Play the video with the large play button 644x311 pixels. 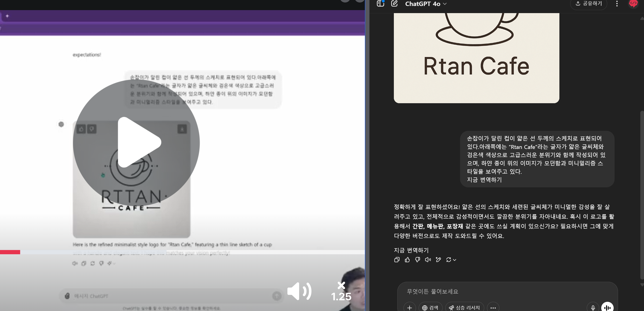coord(136,143)
